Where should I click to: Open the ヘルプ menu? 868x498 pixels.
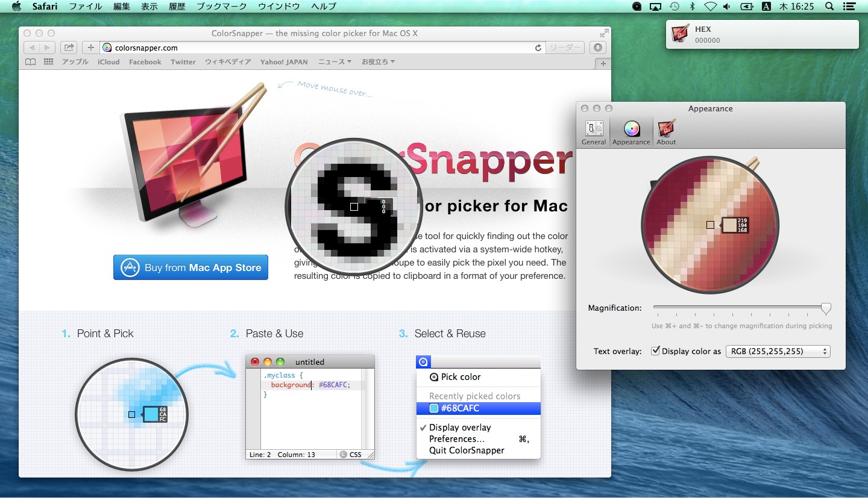click(x=324, y=6)
